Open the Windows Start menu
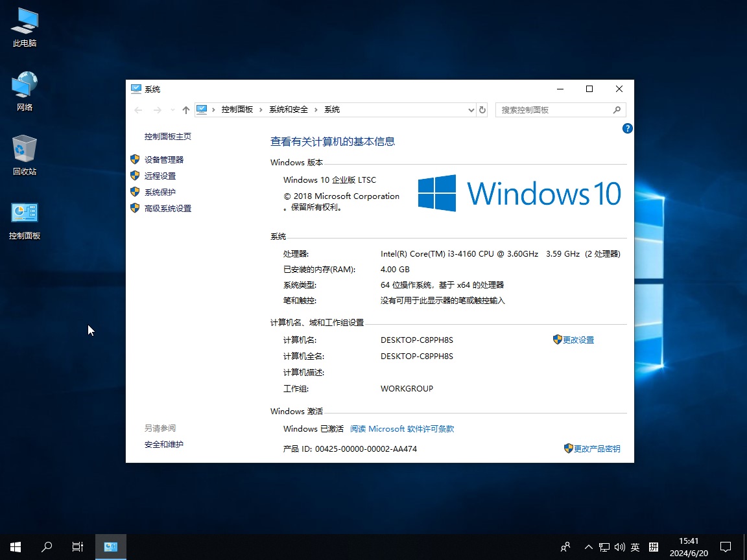Screen dimensions: 747x560 tap(16, 546)
